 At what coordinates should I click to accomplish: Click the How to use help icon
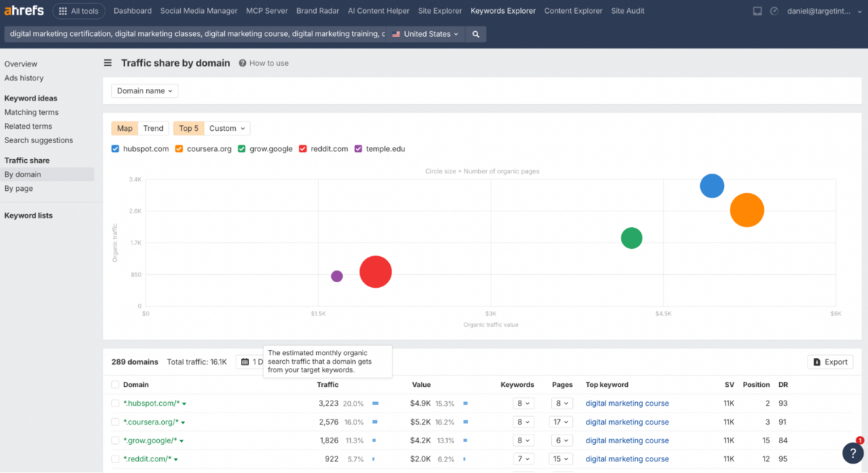242,63
